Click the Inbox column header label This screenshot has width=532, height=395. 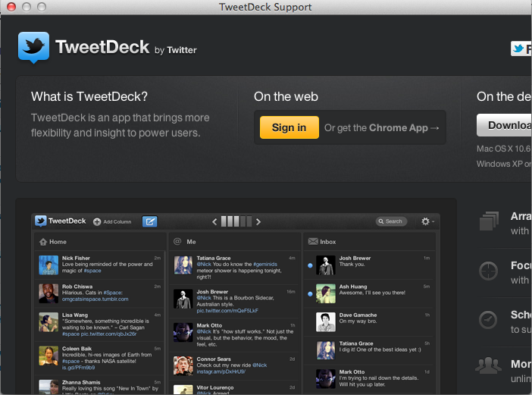(x=327, y=242)
